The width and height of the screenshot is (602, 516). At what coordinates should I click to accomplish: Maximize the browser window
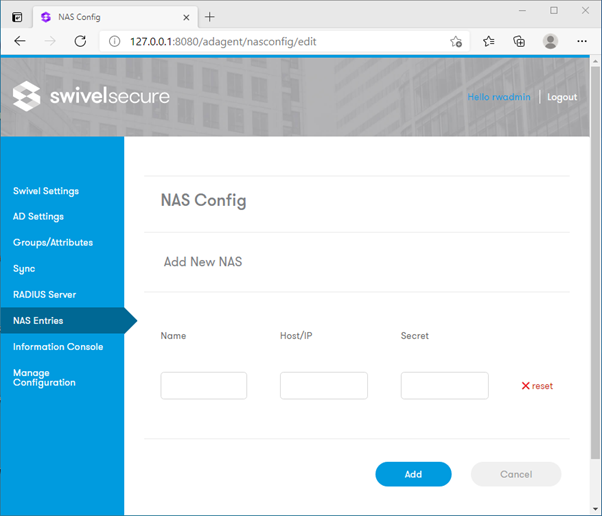tap(554, 11)
